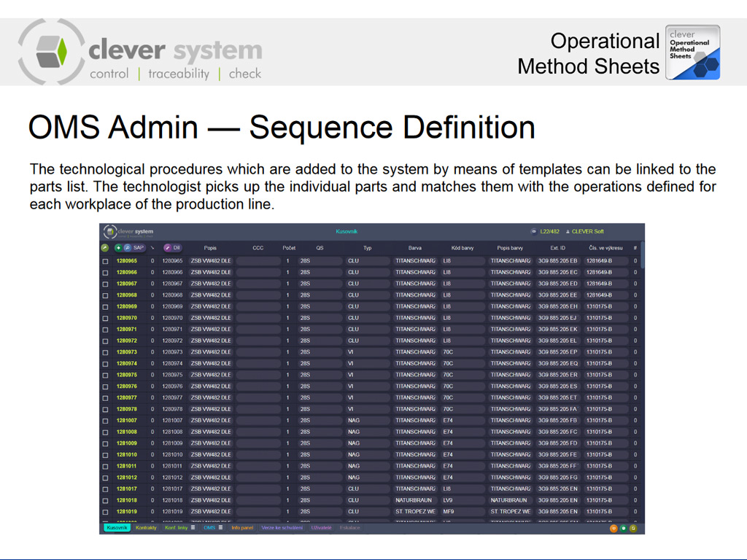The width and height of the screenshot is (747, 560).
Task: Open part link 1281012
Action: click(127, 478)
